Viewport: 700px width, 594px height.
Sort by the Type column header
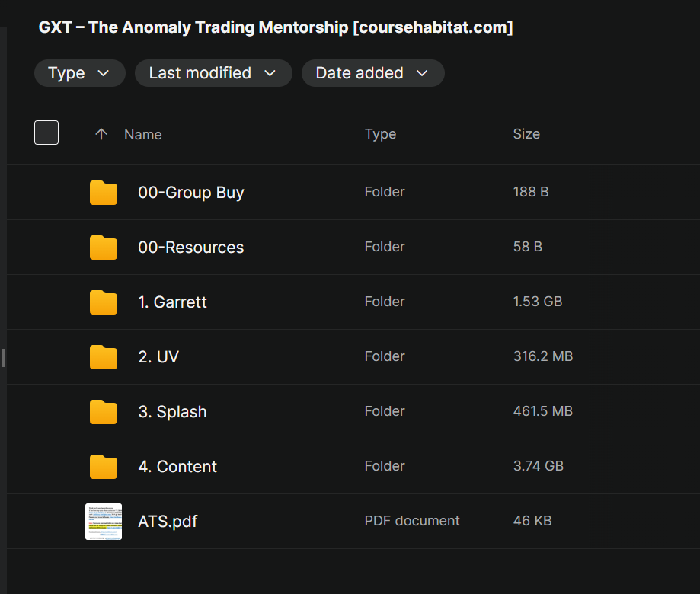380,134
